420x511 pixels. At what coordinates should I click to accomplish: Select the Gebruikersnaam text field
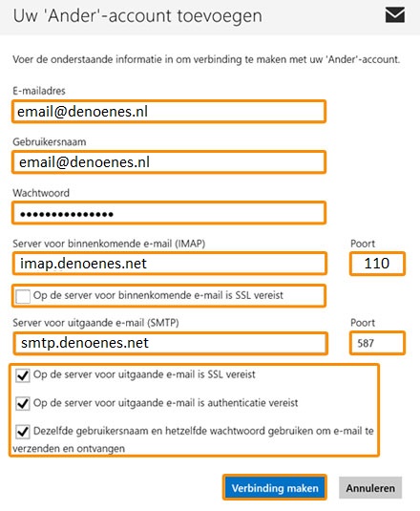tap(169, 162)
